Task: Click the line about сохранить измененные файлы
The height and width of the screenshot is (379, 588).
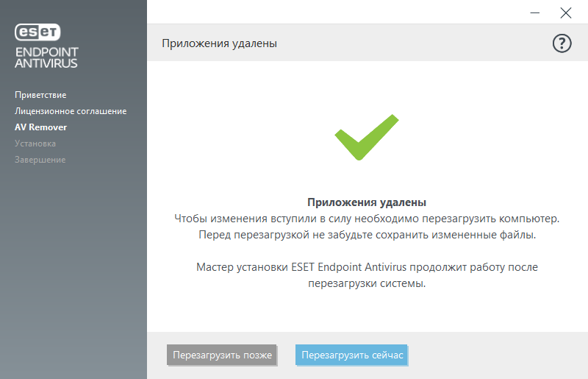Action: click(367, 235)
